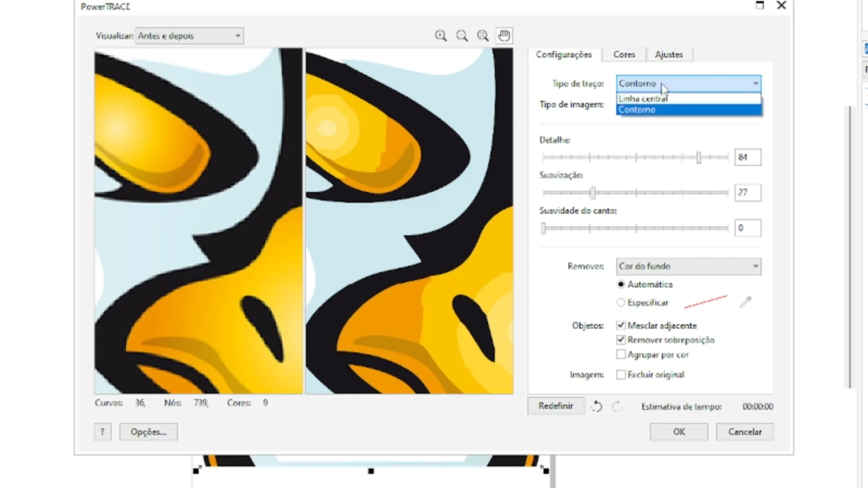Open the Opções... button

148,432
